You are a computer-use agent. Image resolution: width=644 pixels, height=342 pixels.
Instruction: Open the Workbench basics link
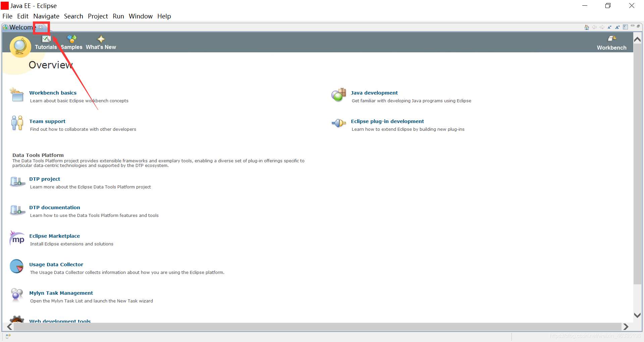coord(53,93)
